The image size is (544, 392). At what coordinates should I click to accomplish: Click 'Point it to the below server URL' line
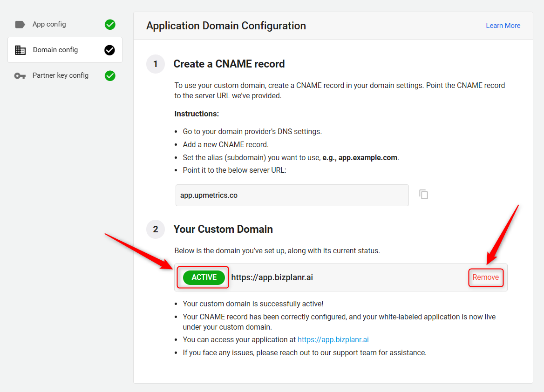point(235,170)
